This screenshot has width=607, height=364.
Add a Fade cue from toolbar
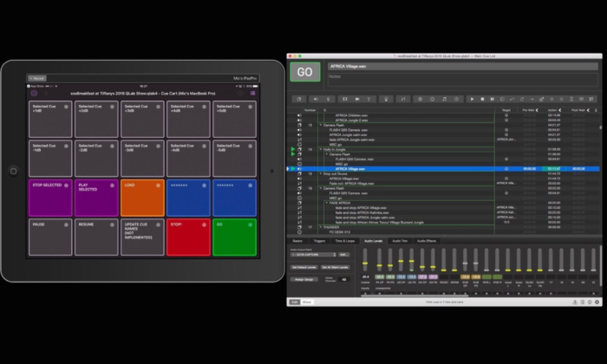tap(403, 99)
